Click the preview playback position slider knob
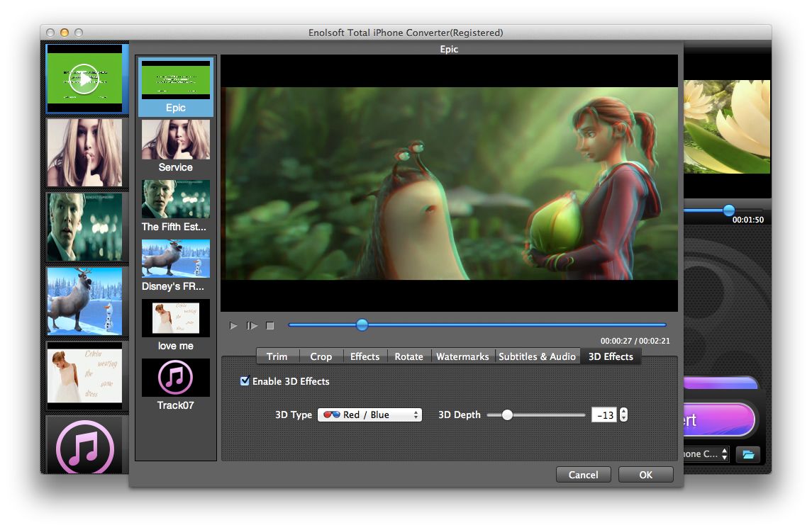 362,325
